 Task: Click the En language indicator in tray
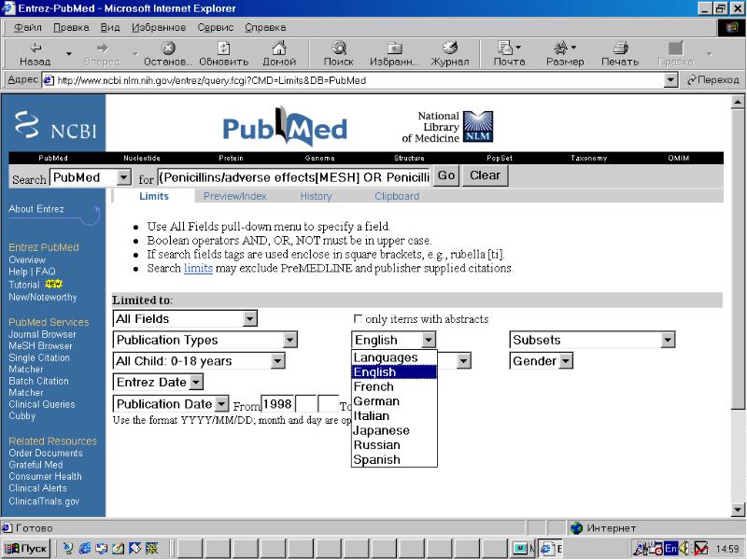point(670,549)
